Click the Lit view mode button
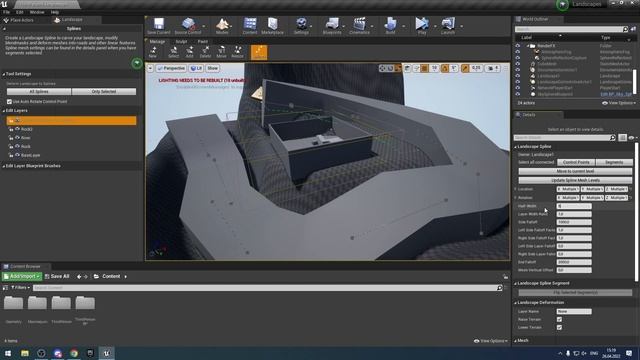Screen dimensions: 640x360 point(196,68)
